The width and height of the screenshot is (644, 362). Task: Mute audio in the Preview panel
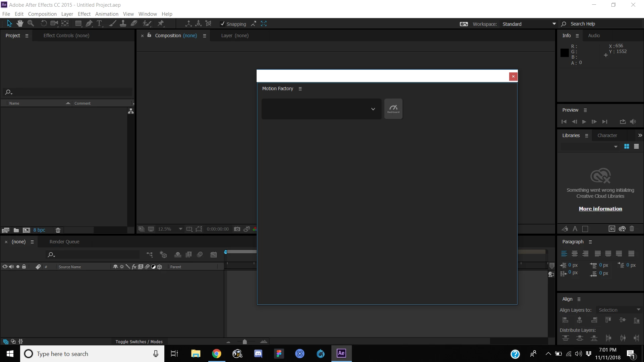click(x=633, y=122)
